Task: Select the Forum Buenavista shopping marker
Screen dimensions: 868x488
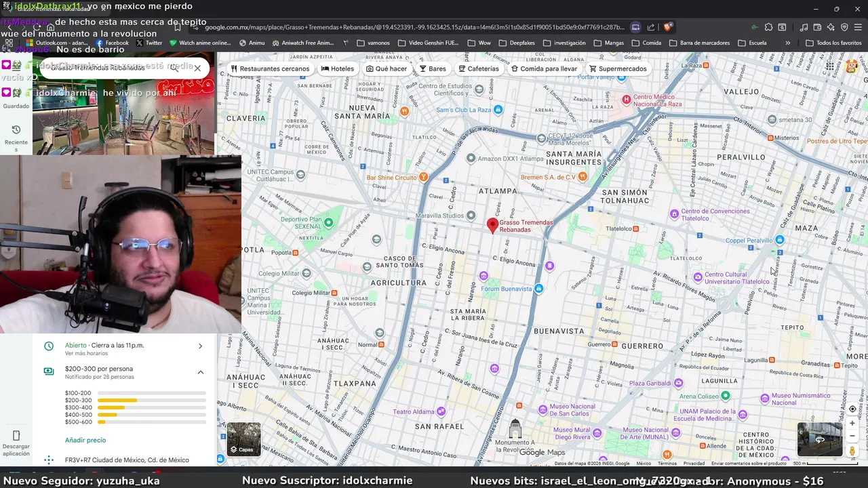Action: point(538,289)
